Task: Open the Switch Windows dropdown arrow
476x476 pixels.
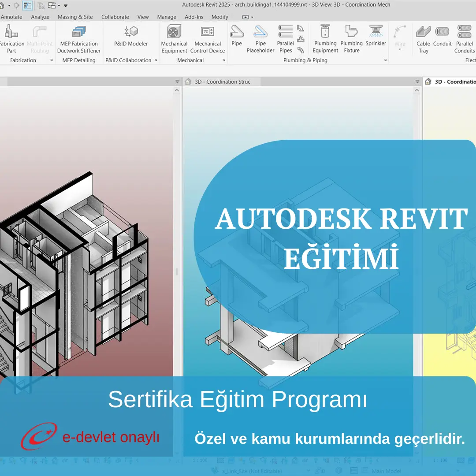Action: 59,5
